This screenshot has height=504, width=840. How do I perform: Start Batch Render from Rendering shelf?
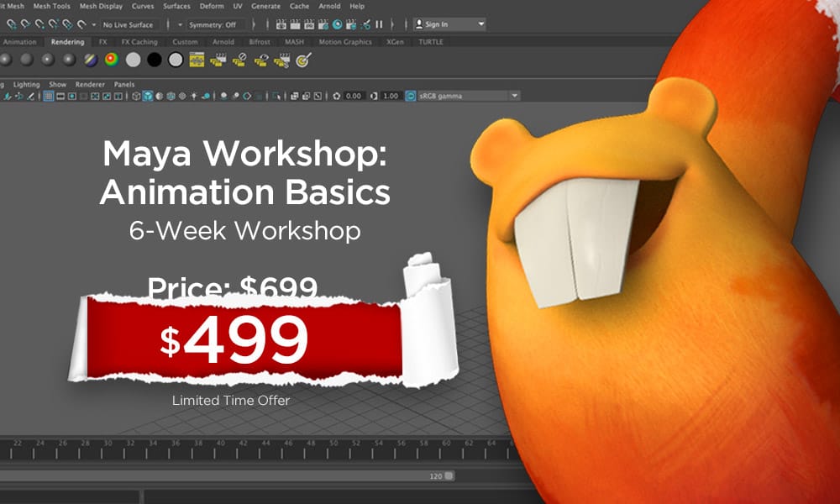coord(218,60)
